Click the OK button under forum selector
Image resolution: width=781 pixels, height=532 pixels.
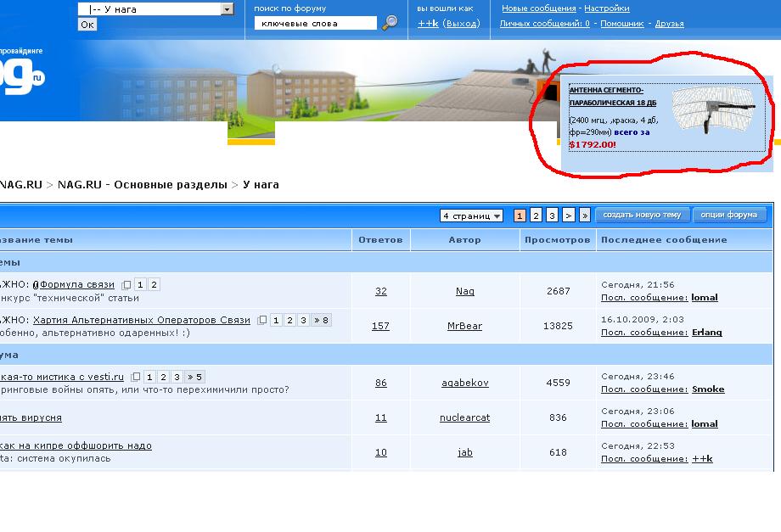87,25
